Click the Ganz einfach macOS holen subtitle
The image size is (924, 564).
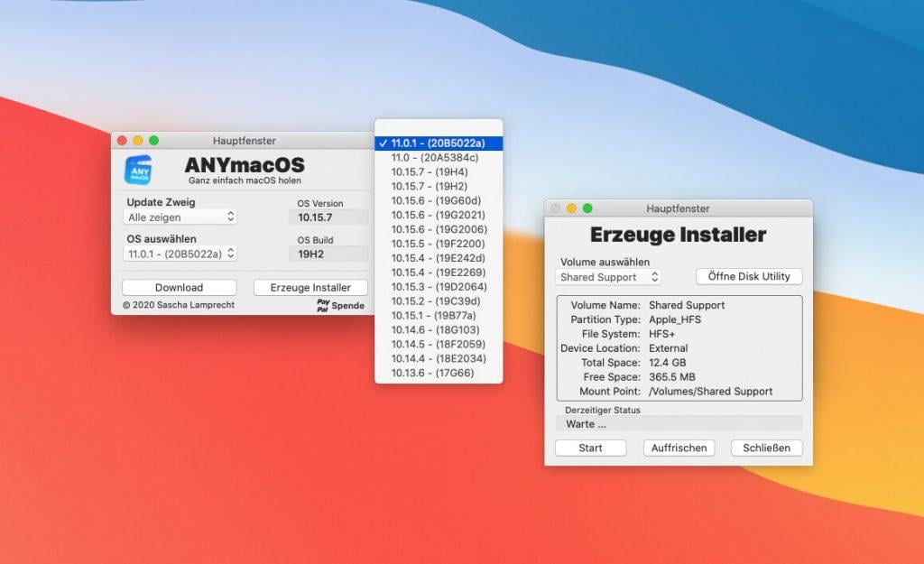(x=245, y=180)
